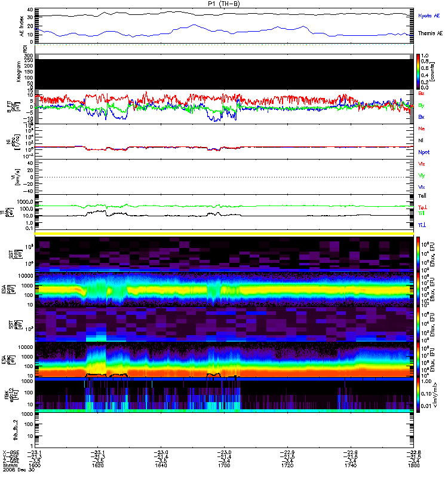
Task: Select the red Te⊥ legend label
Action: click(x=422, y=207)
